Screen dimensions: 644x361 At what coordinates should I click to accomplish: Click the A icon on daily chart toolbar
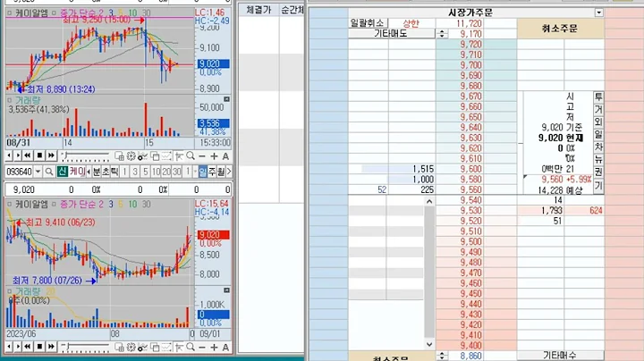225,348
